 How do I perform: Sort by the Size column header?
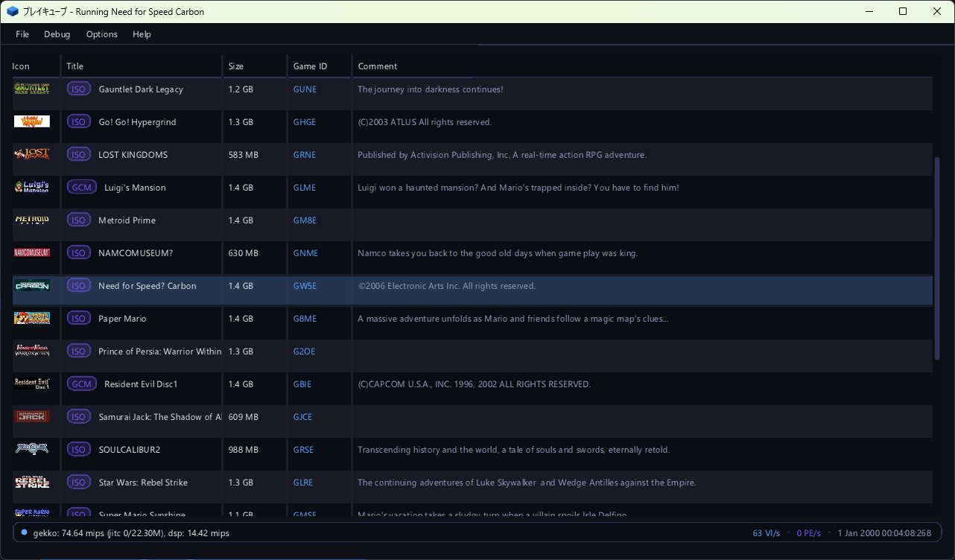pyautogui.click(x=255, y=66)
